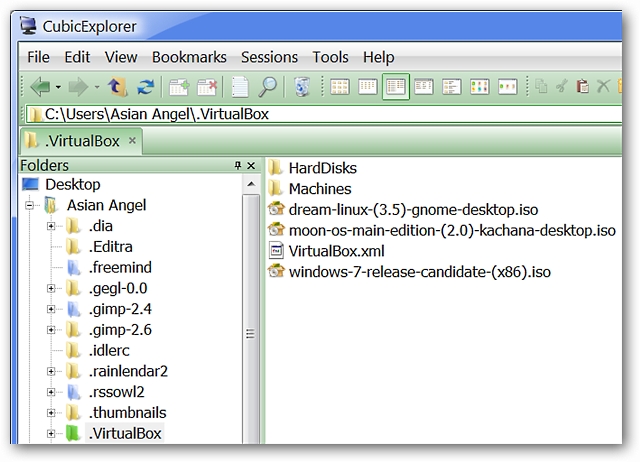Close the Folders panel
Image resolution: width=640 pixels, height=462 pixels.
click(x=251, y=165)
